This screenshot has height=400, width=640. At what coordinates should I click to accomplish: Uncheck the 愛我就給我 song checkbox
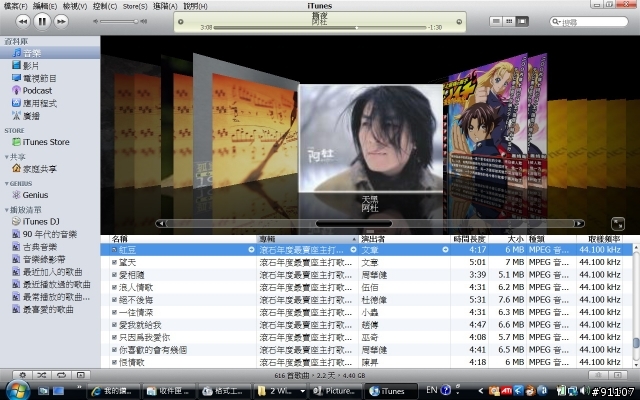(114, 325)
